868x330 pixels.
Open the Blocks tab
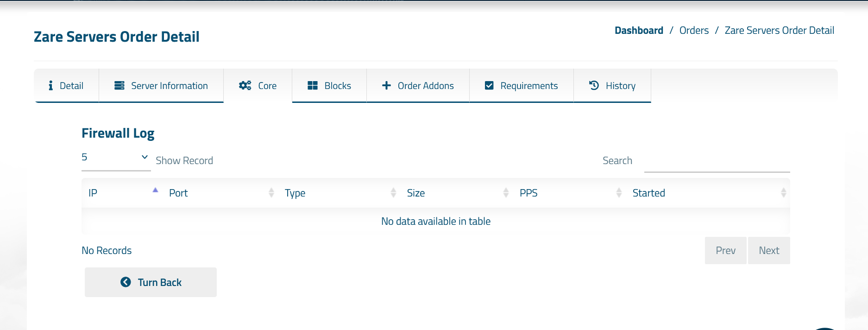pos(329,86)
